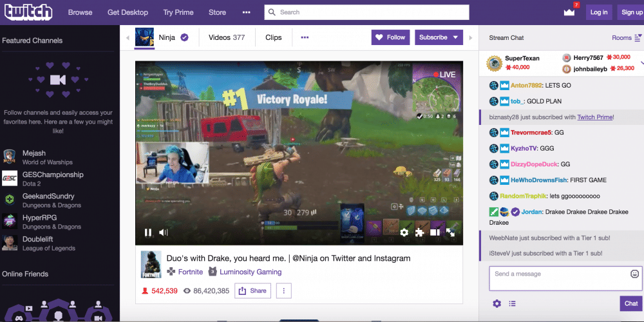Mute the stream with the speaker icon
The height and width of the screenshot is (322, 644).
click(164, 232)
